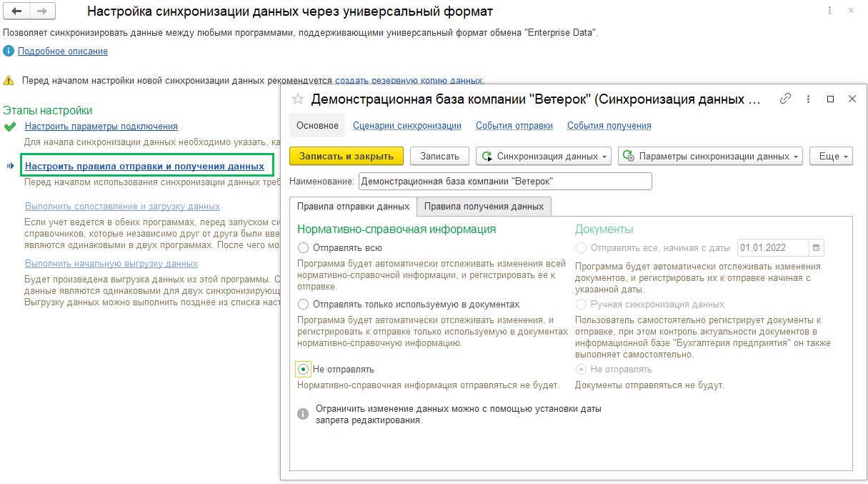
Task: Maximize the Ветерок dialog window
Action: [x=831, y=99]
